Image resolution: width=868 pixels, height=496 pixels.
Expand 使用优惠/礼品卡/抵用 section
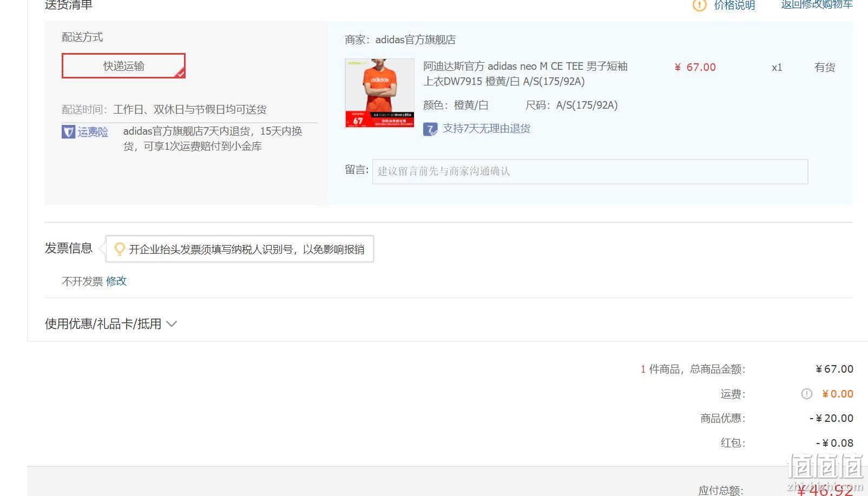click(x=103, y=323)
